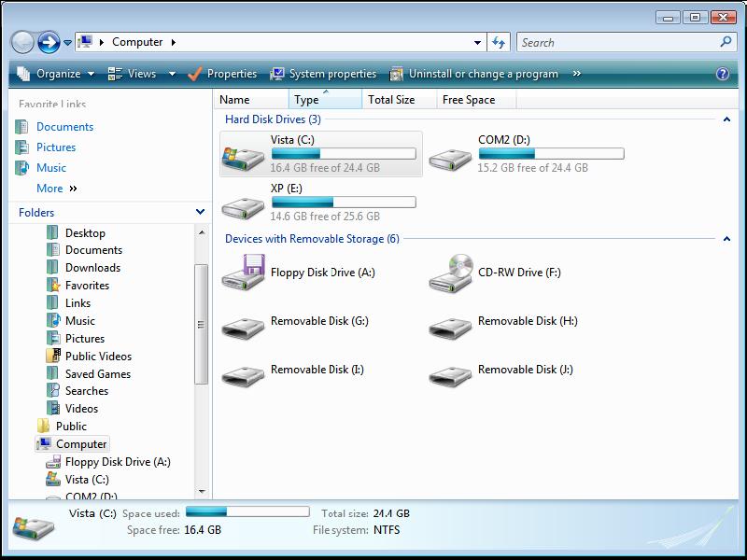Click Devices with Removable Storage (6) header
This screenshot has height=560, width=747.
[x=312, y=239]
